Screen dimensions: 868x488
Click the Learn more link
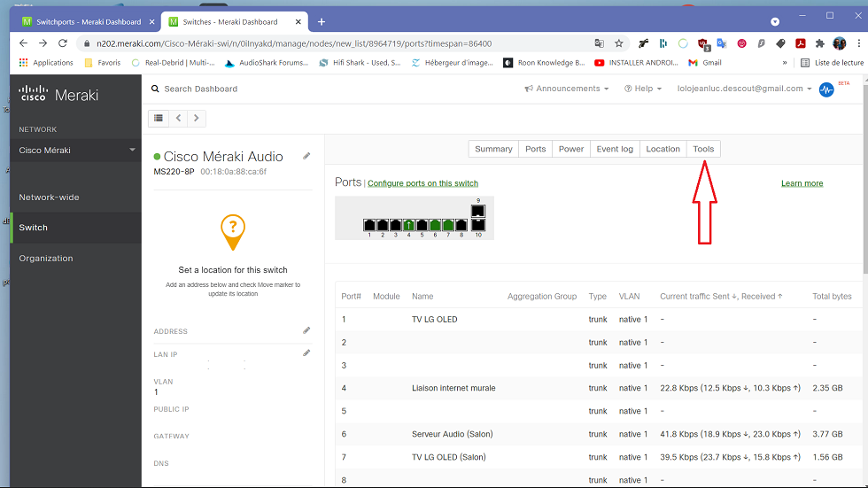802,183
